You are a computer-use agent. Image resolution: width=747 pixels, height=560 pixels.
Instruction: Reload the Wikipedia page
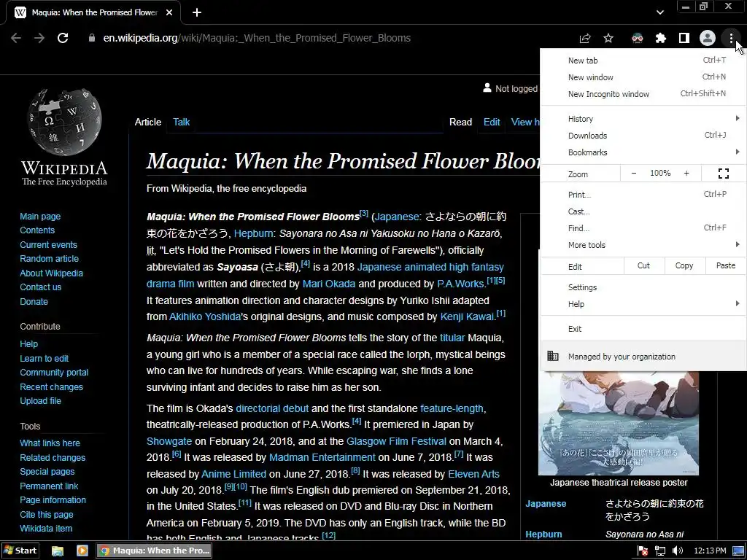63,38
